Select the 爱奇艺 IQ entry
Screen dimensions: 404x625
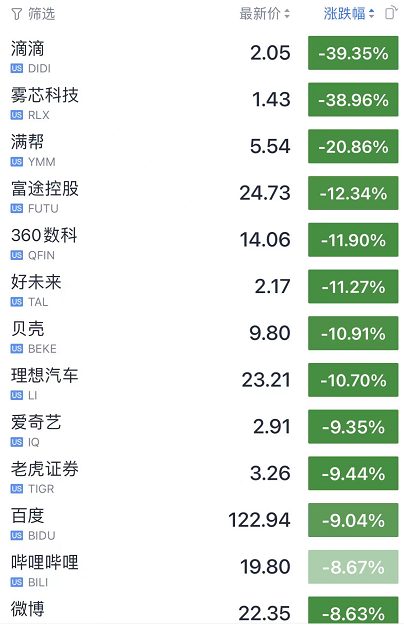[202, 426]
